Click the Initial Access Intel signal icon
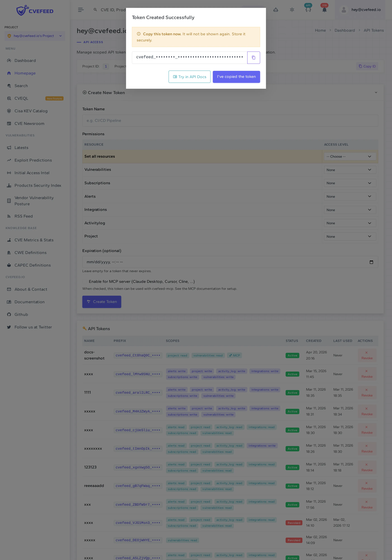Viewport: 392px width, 560px height. pyautogui.click(x=9, y=173)
